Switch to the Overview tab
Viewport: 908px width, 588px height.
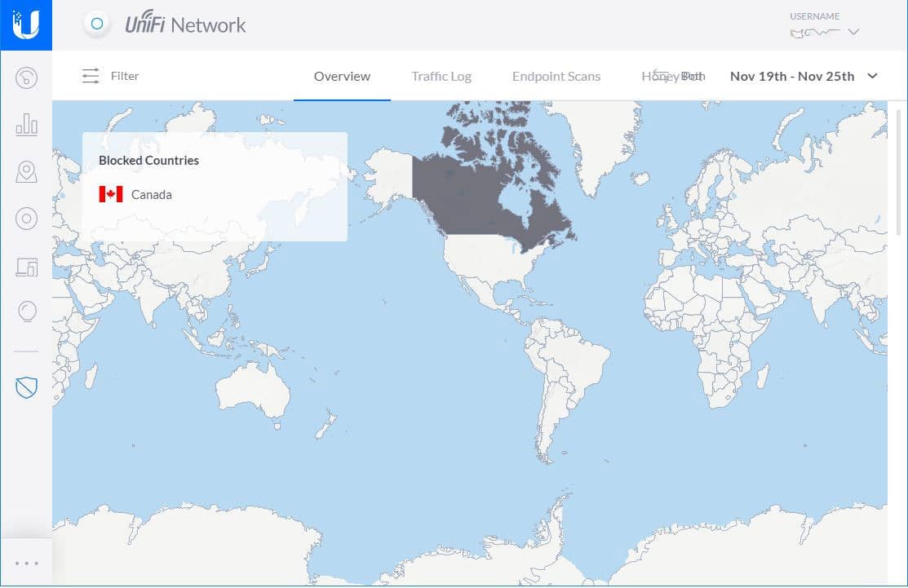(x=342, y=76)
